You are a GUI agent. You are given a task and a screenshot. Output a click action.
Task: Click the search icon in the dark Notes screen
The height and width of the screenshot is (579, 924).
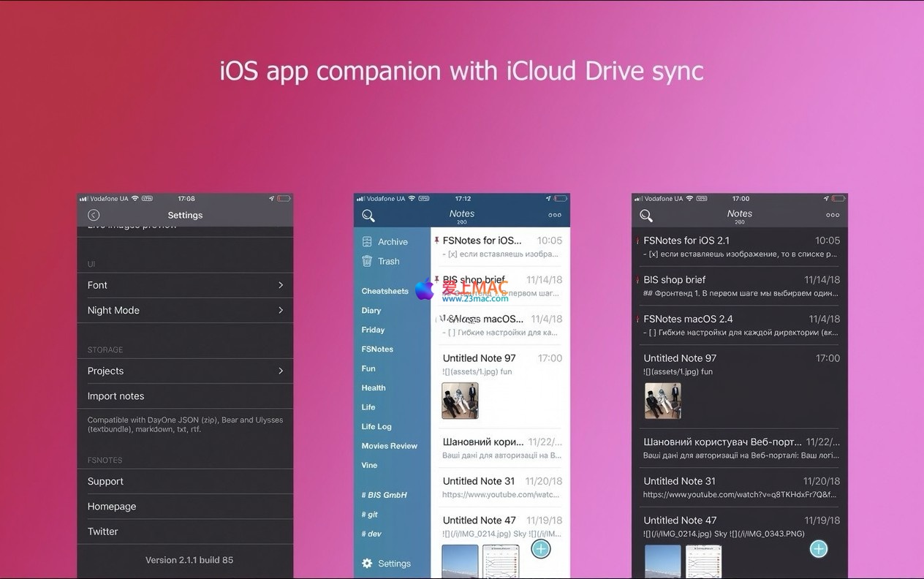[x=646, y=216]
